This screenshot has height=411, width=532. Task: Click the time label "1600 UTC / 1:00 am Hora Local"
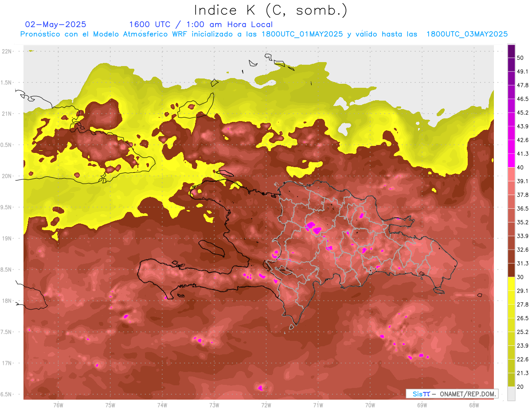[201, 24]
